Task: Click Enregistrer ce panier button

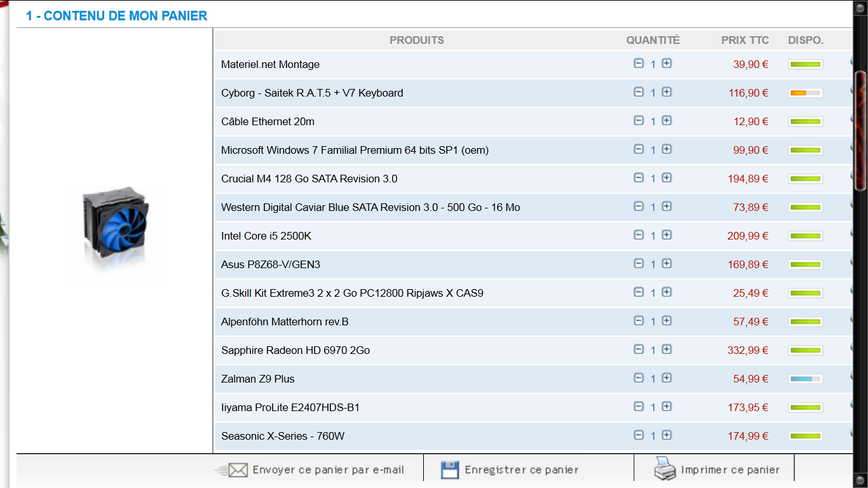Action: 522,470
